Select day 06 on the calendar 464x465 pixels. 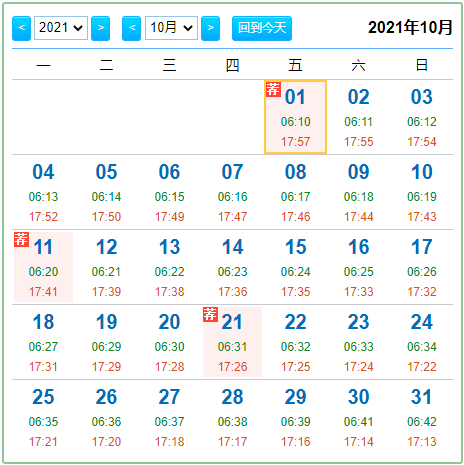pyautogui.click(x=169, y=192)
